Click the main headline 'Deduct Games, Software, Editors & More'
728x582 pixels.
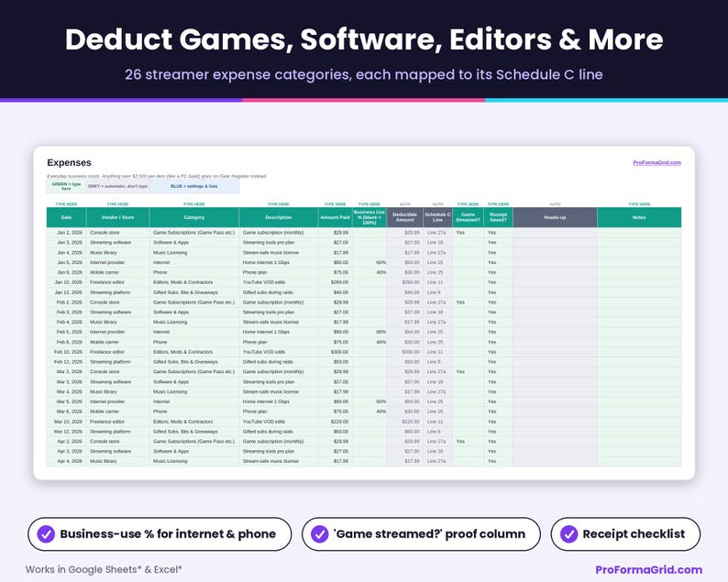[x=364, y=39]
